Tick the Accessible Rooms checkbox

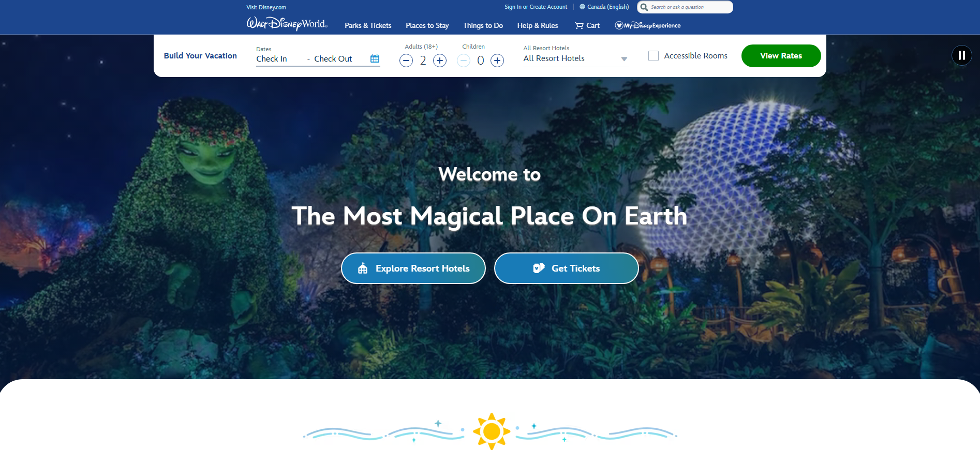[x=654, y=56]
